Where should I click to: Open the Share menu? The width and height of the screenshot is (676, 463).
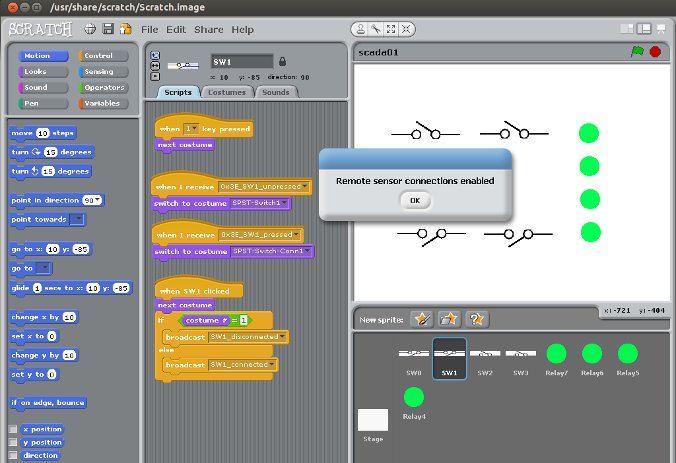click(x=209, y=29)
